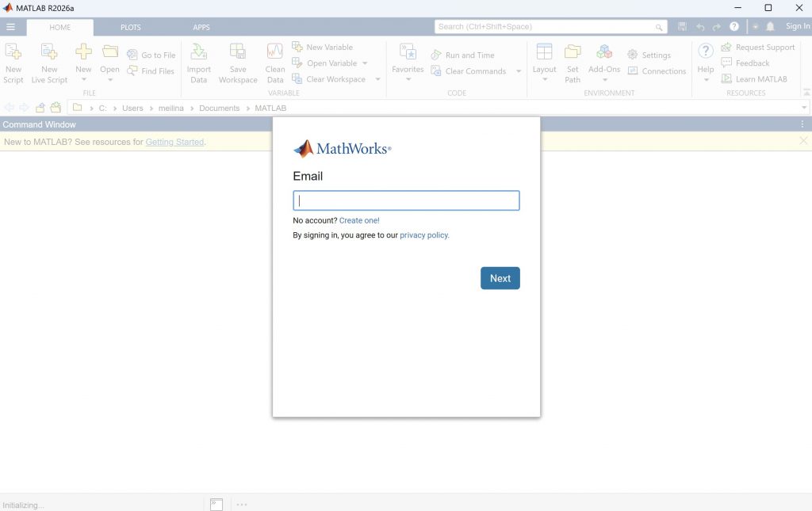
Task: Click Go to File
Action: (151, 55)
